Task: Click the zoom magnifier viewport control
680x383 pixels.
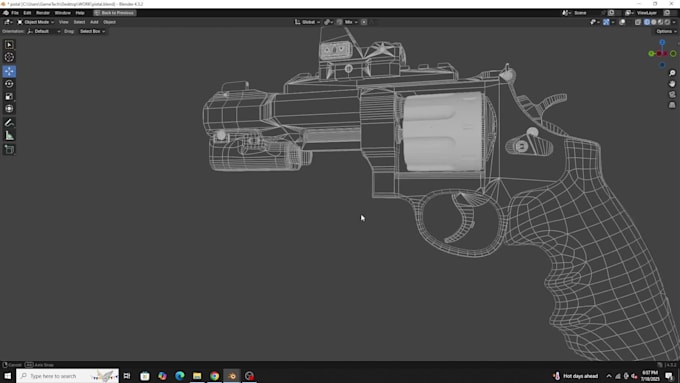Action: pos(672,73)
